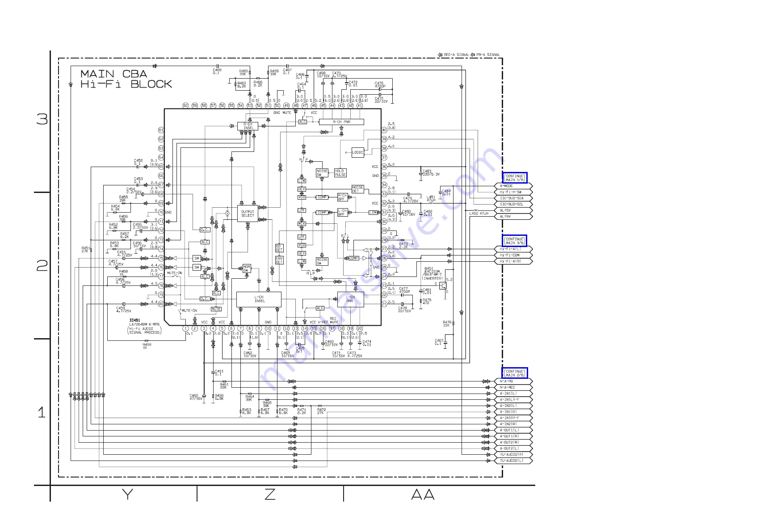The image size is (760, 532).
Task: Select the LOGIC block in the IC
Action: [358, 152]
